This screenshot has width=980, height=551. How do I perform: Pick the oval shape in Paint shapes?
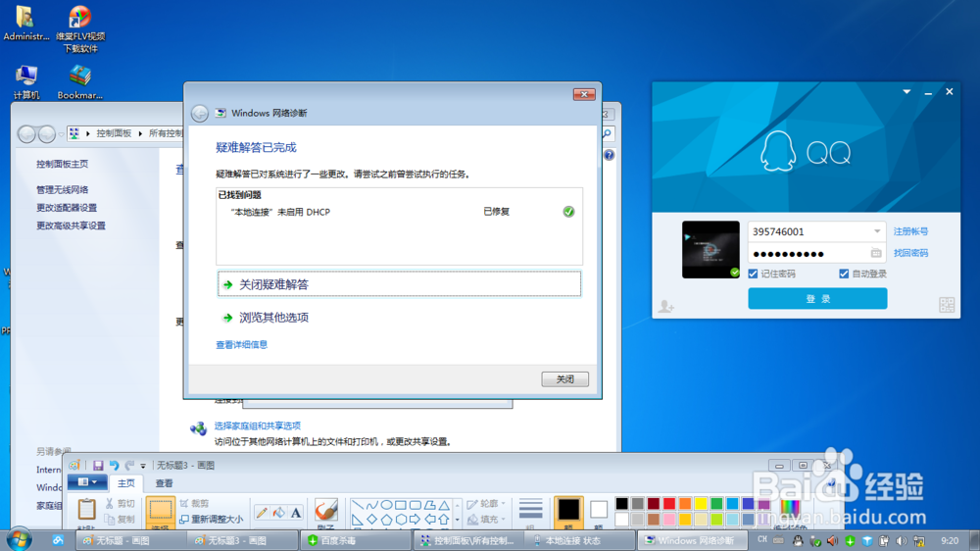(386, 505)
